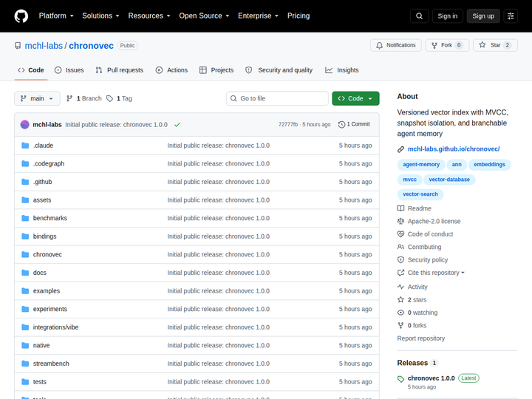Click the Notifications bell button
The width and height of the screenshot is (532, 399).
pos(395,45)
